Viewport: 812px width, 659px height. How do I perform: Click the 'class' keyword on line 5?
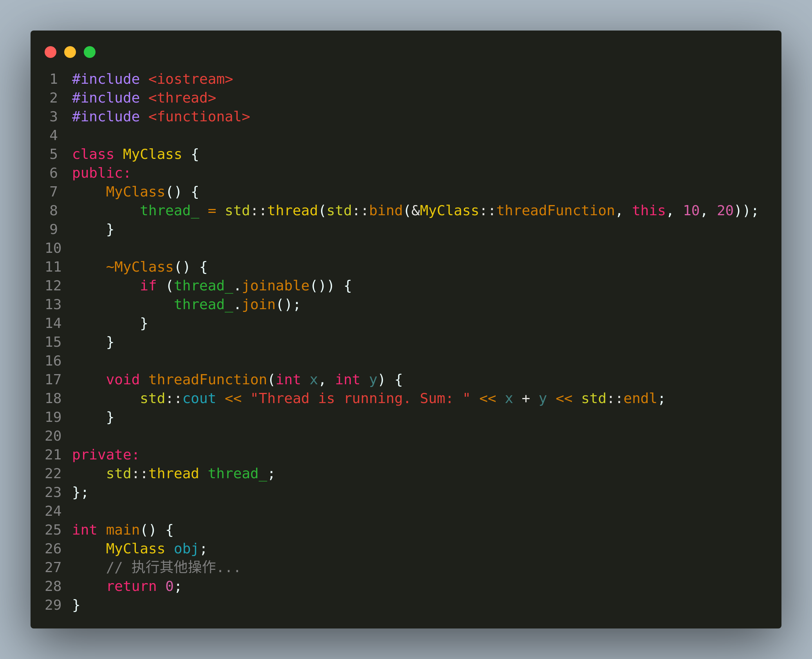coord(93,154)
